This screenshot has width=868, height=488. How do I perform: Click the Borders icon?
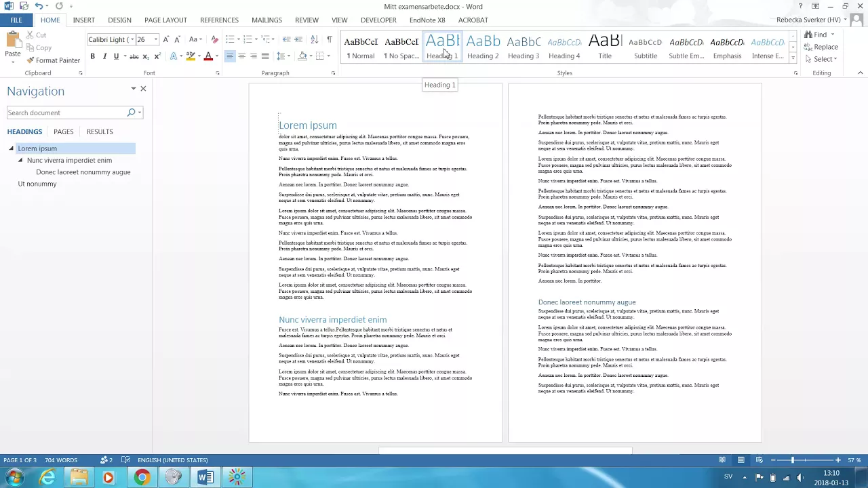(320, 56)
